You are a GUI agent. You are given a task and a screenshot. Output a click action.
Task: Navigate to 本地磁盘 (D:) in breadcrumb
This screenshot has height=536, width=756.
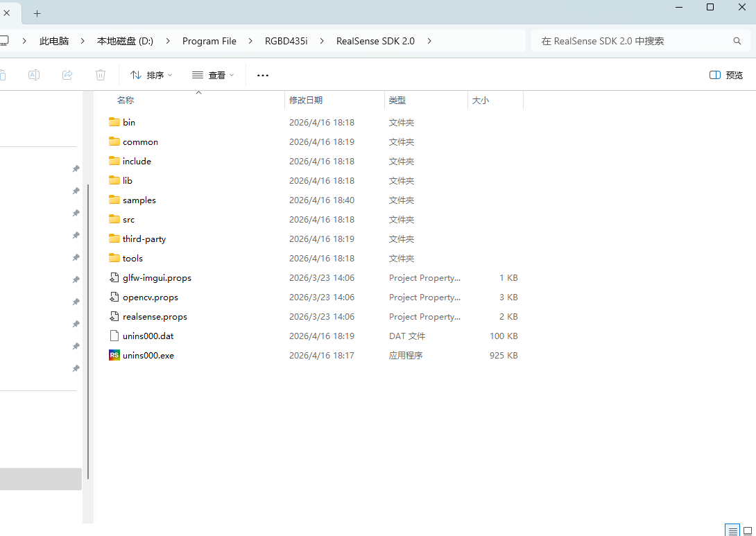coord(125,41)
